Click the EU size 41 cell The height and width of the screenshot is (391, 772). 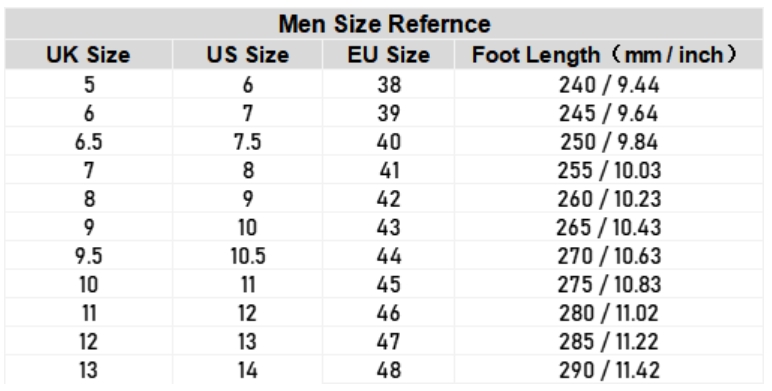tap(388, 170)
